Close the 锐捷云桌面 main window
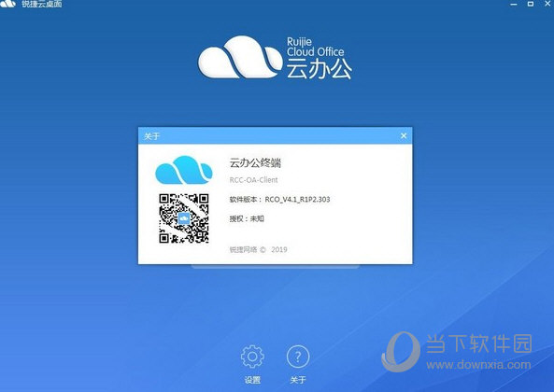This screenshot has width=554, height=392. [x=548, y=3]
